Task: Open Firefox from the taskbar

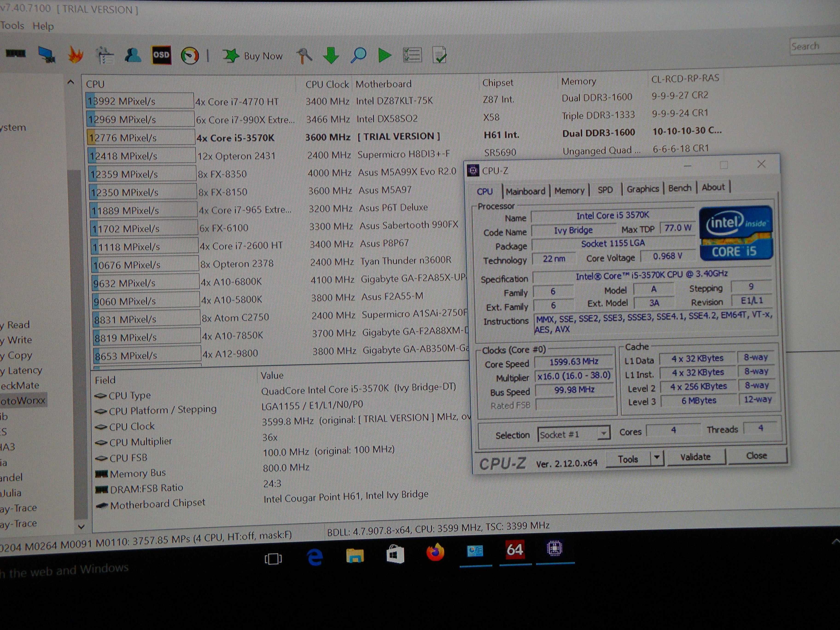Action: 435,553
